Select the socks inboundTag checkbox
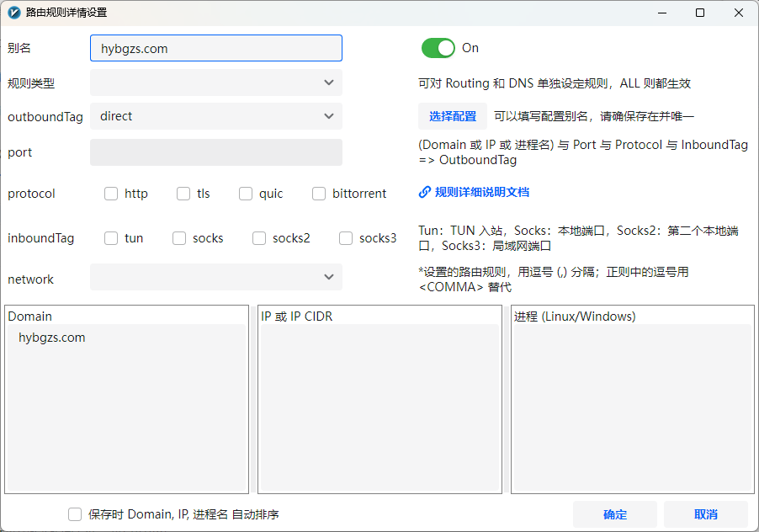 (x=179, y=238)
